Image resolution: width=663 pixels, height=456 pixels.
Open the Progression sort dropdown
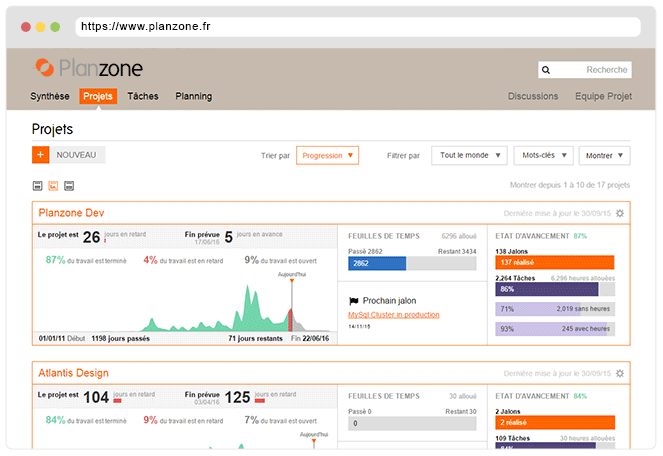tap(327, 156)
